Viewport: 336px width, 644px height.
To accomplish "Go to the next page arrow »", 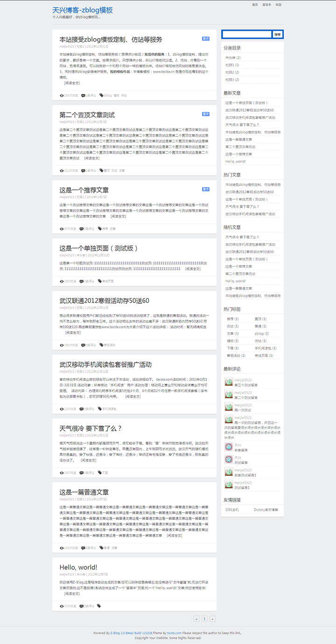I will coord(212,619).
